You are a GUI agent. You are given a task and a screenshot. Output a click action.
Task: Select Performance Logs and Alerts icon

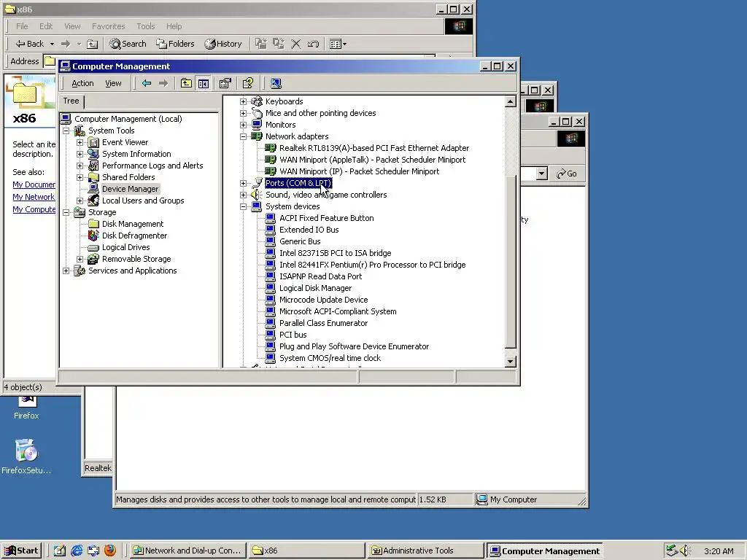(94, 166)
